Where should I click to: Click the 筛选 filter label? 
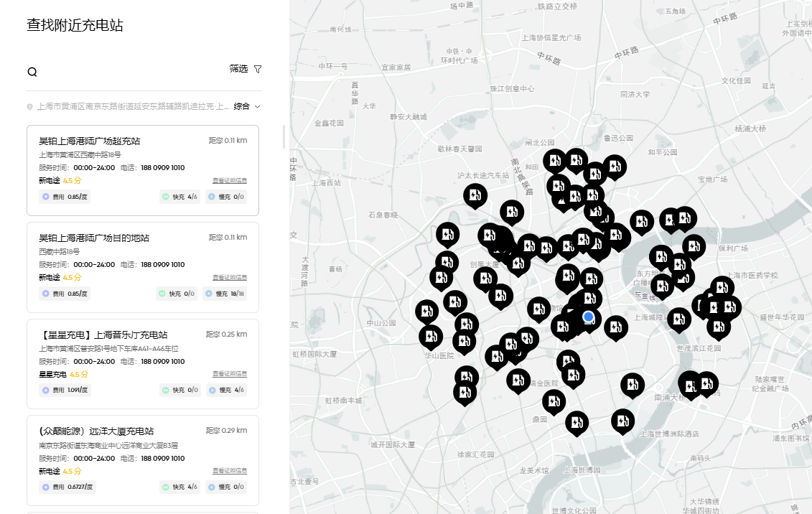pos(239,68)
